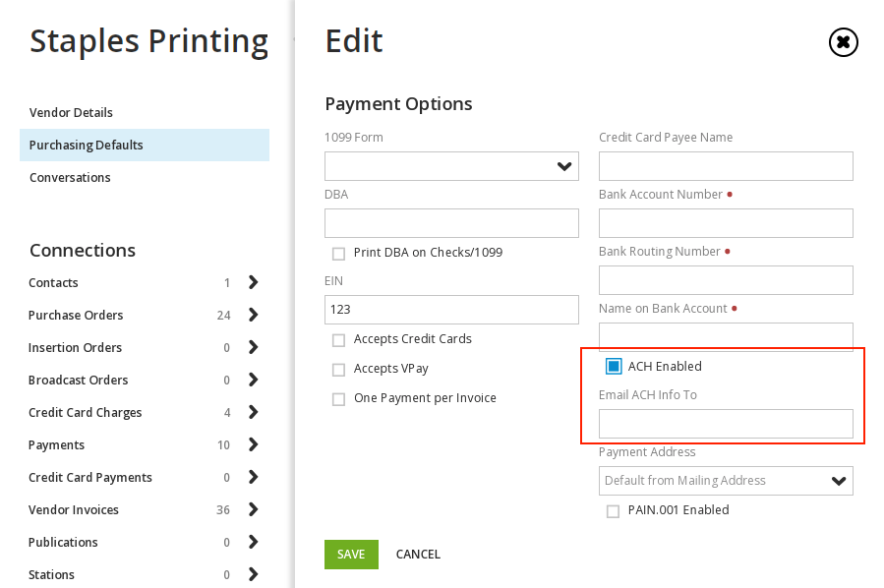Open the Payments connection link

(56, 444)
